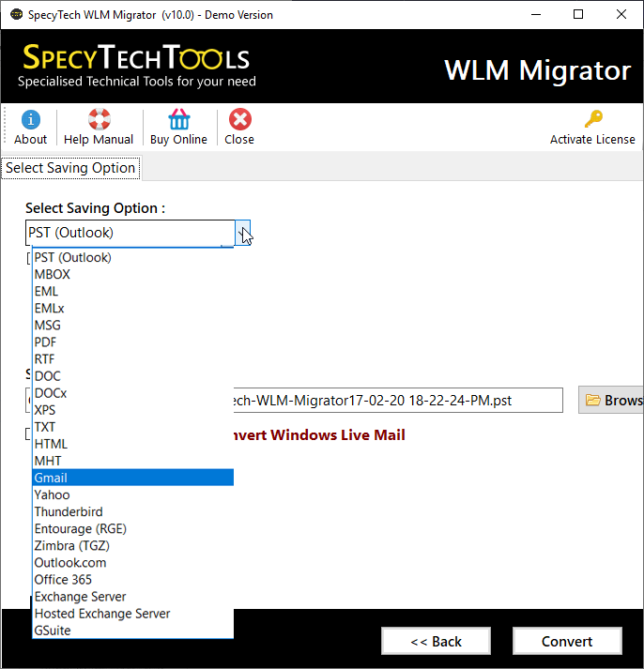Click the destination path input field

pos(398,401)
